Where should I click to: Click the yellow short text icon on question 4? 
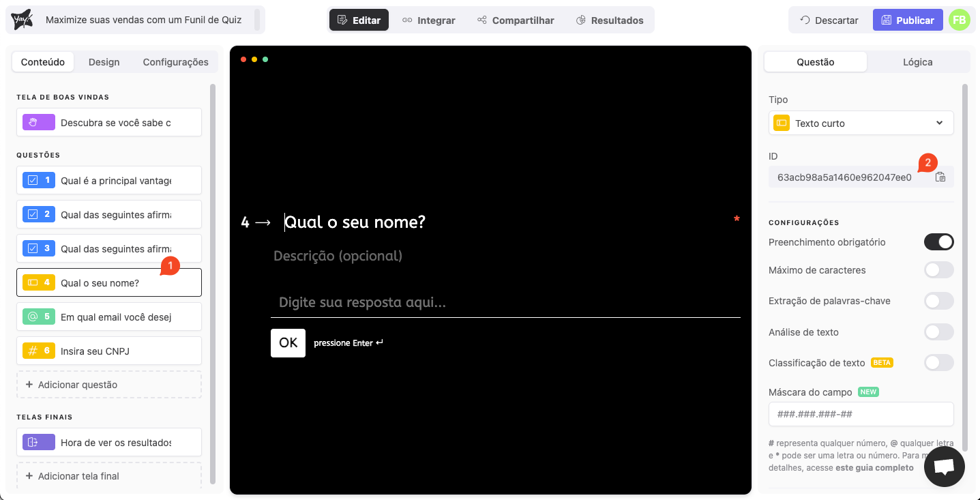pyautogui.click(x=31, y=282)
